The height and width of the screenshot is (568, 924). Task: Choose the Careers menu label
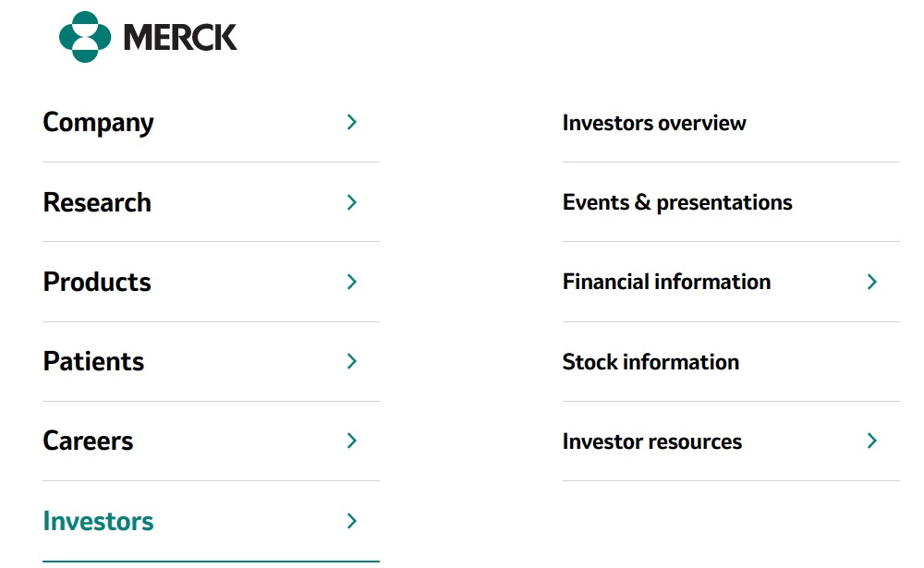pos(88,441)
